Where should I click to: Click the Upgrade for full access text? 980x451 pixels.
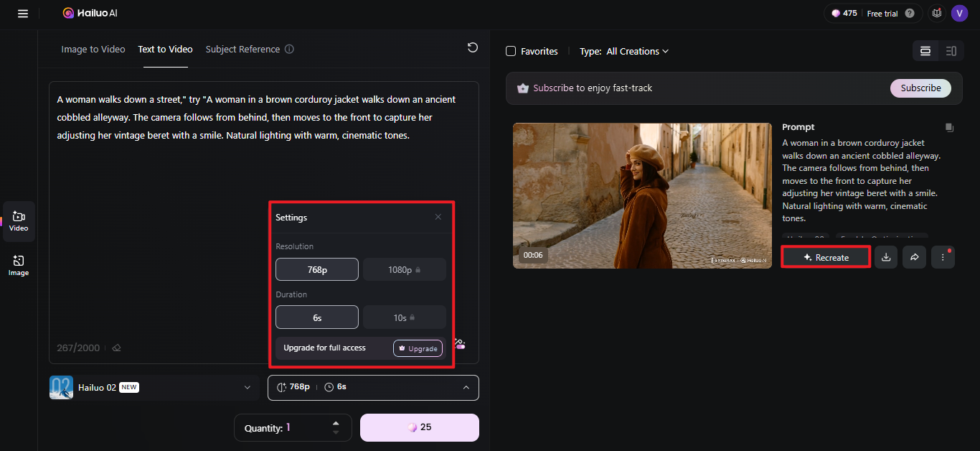coord(324,348)
